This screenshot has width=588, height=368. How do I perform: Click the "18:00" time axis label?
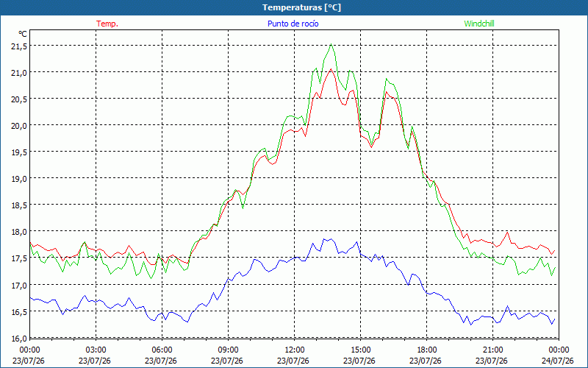427,350
